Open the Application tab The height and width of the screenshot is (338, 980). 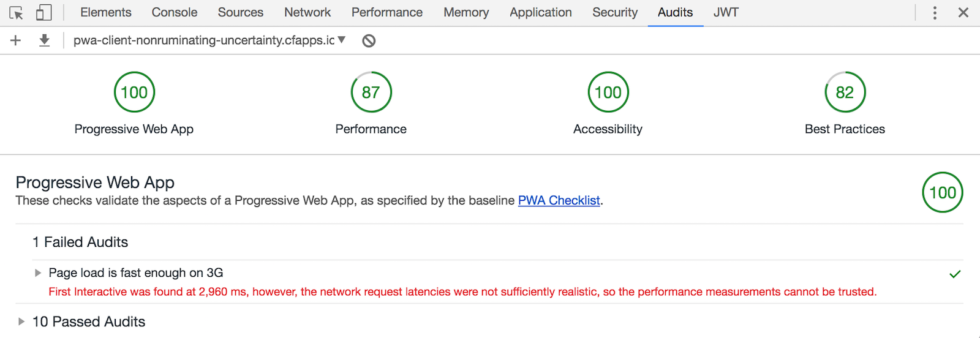(x=541, y=13)
